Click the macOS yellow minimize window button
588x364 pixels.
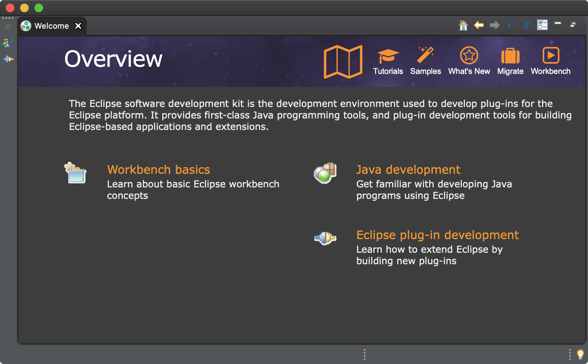[24, 8]
